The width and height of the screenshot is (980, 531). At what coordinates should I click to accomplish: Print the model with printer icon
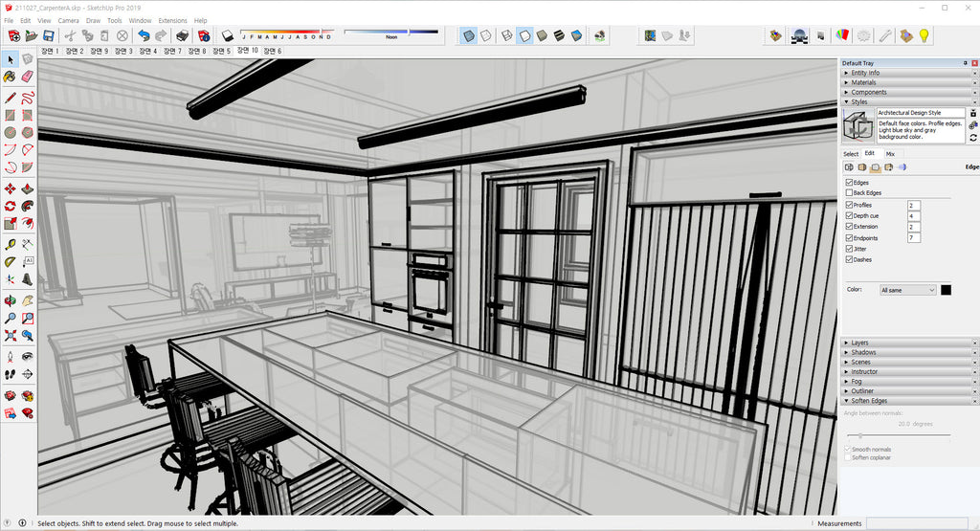click(x=182, y=35)
